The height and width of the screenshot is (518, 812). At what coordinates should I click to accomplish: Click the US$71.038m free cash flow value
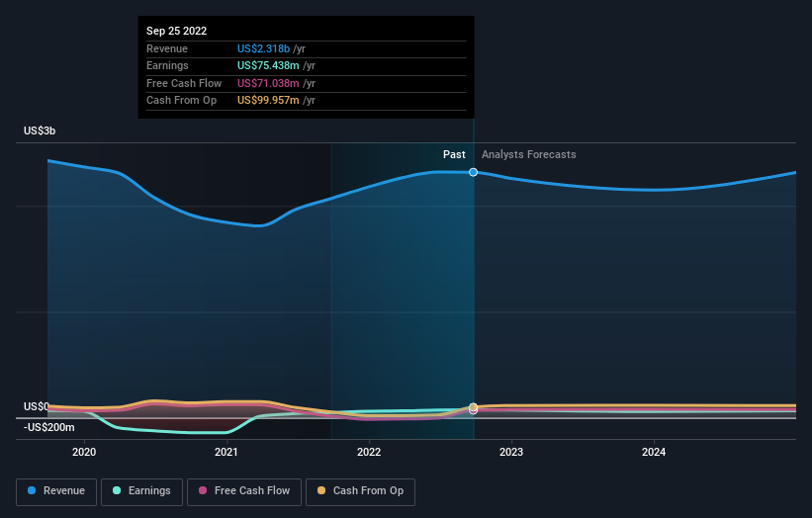click(x=268, y=83)
